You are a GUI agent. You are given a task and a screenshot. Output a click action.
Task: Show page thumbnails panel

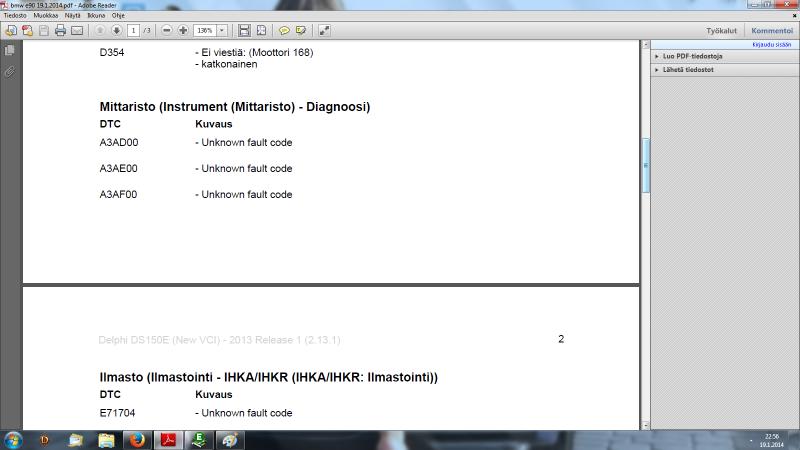pyautogui.click(x=9, y=50)
